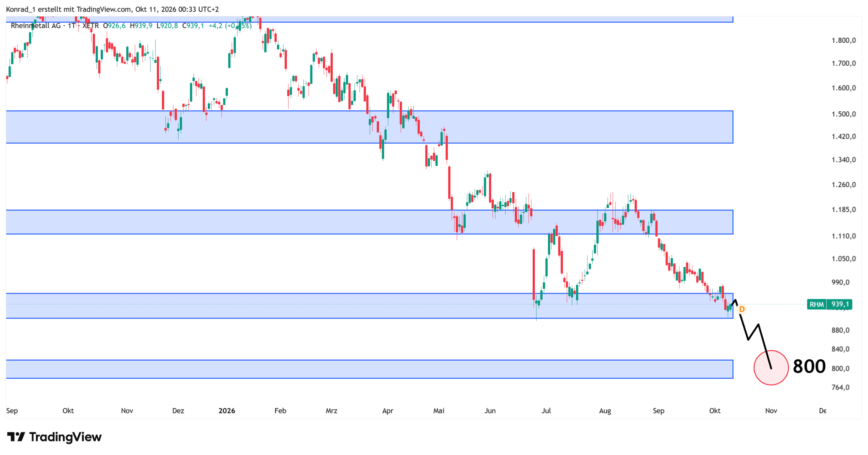Image resolution: width=868 pixels, height=455 pixels.
Task: Click the 1.260,0 price axis label
Action: click(844, 185)
